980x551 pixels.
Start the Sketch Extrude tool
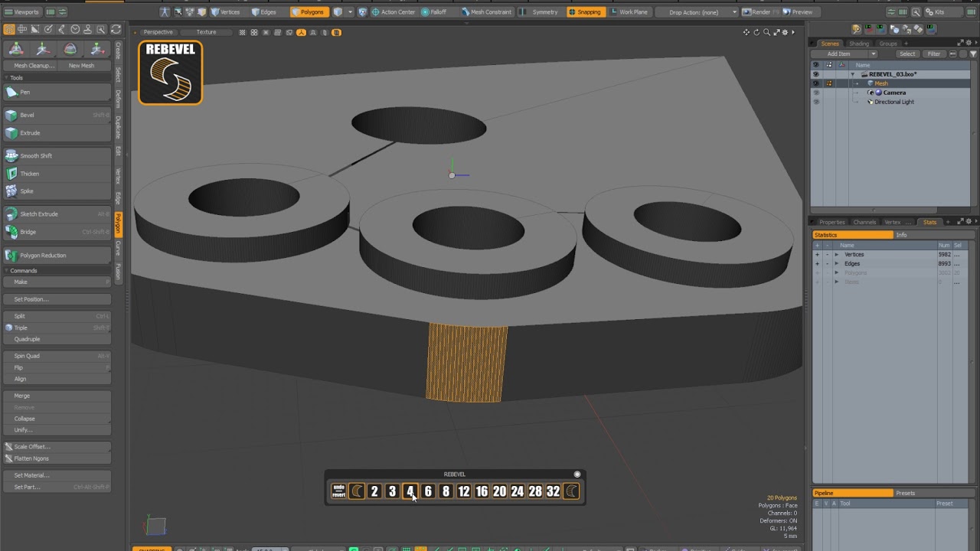(x=57, y=214)
